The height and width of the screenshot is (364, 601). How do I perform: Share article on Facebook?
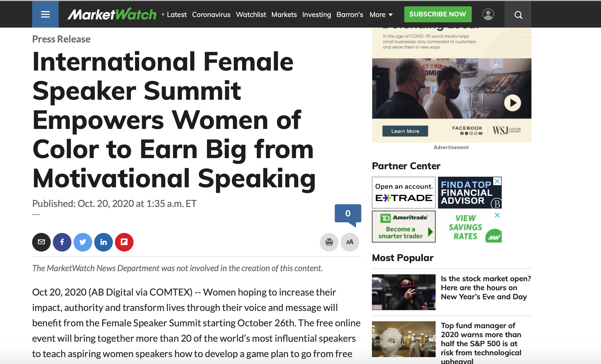pyautogui.click(x=62, y=242)
